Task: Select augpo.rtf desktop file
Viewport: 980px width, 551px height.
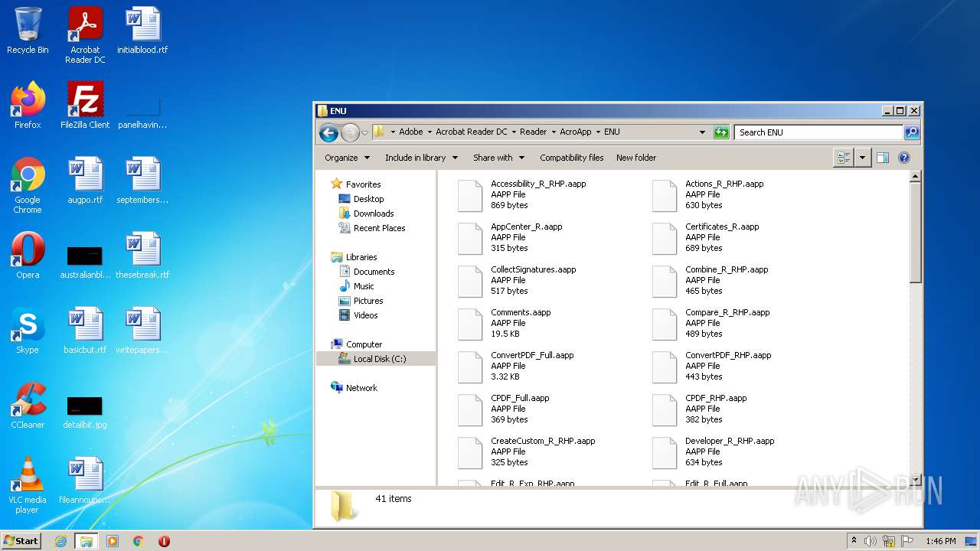Action: click(85, 181)
